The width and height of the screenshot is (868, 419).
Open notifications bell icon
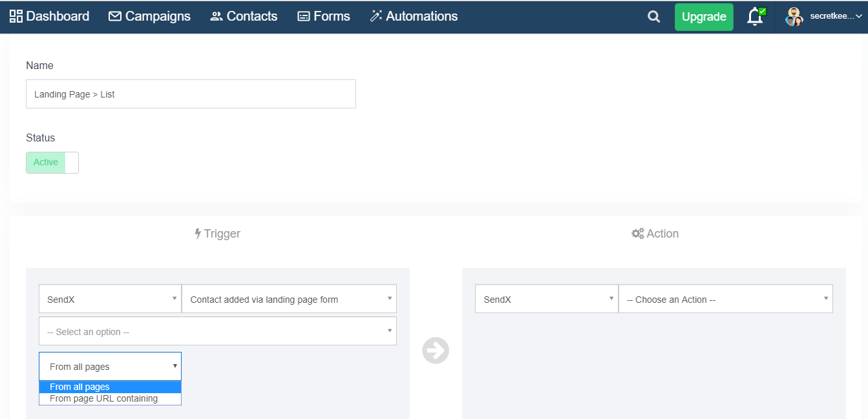755,17
